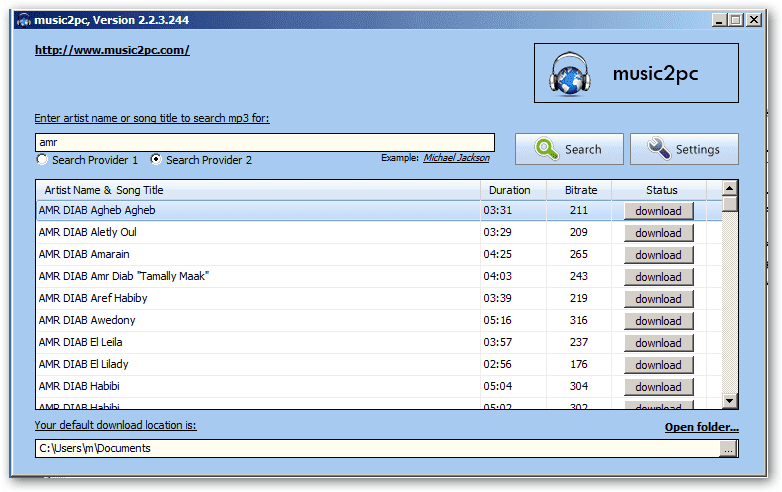Screen dimensions: 782x492
Task: Sort by the Duration column header
Action: click(513, 190)
